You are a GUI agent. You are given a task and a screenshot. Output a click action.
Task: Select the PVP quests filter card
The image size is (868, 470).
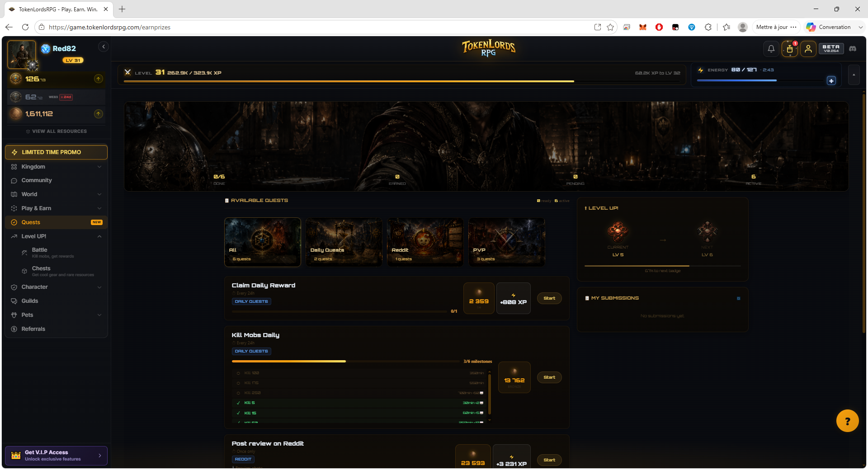tap(507, 242)
